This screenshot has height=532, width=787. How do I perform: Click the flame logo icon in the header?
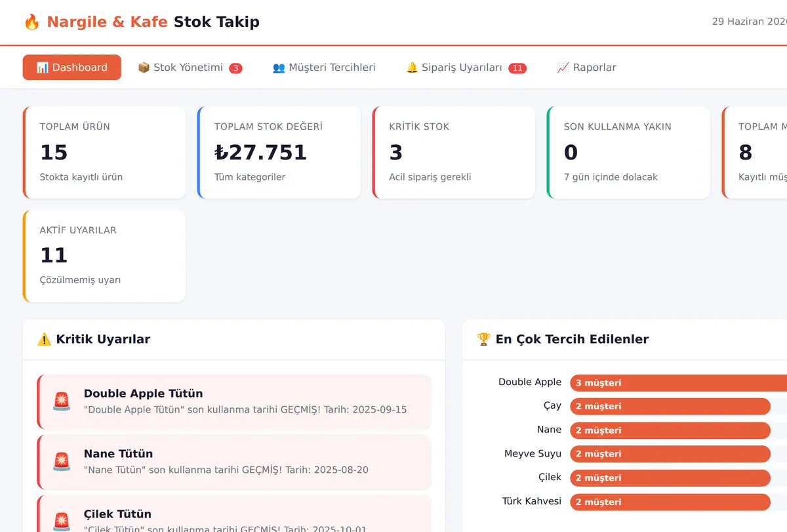click(x=31, y=22)
